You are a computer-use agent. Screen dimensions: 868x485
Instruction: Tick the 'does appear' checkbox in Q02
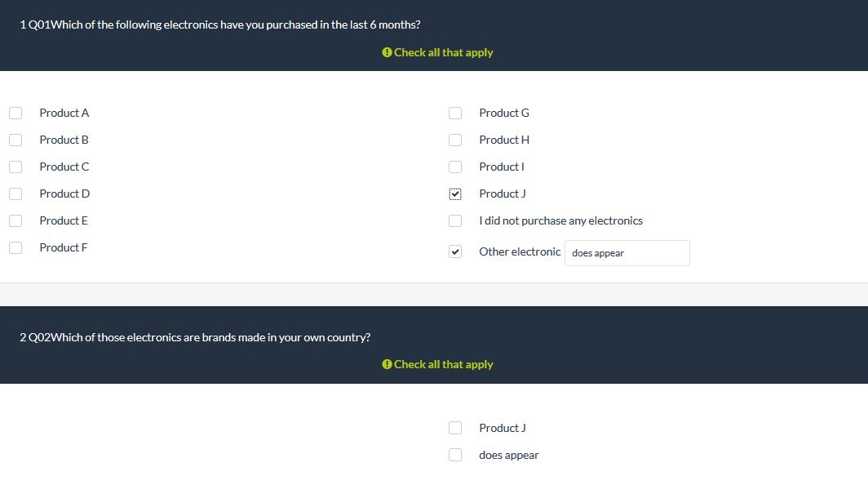pos(455,455)
